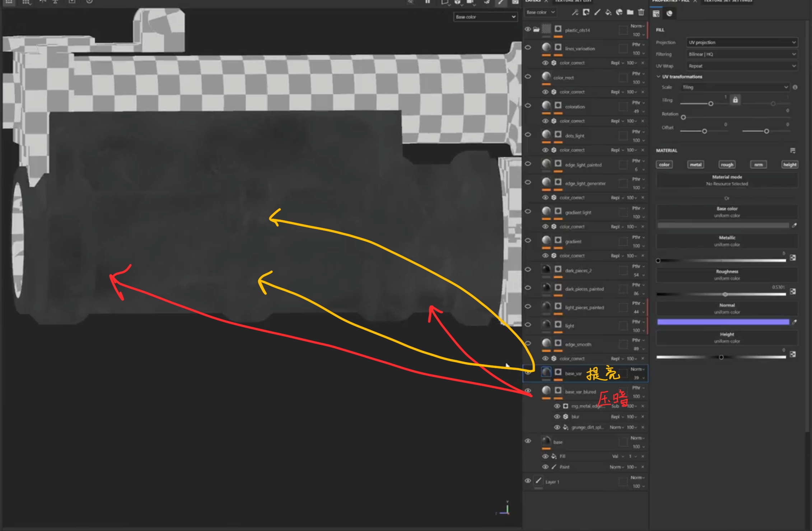Add a paint layer with brush icon
Image resolution: width=812 pixels, height=531 pixels.
point(597,13)
